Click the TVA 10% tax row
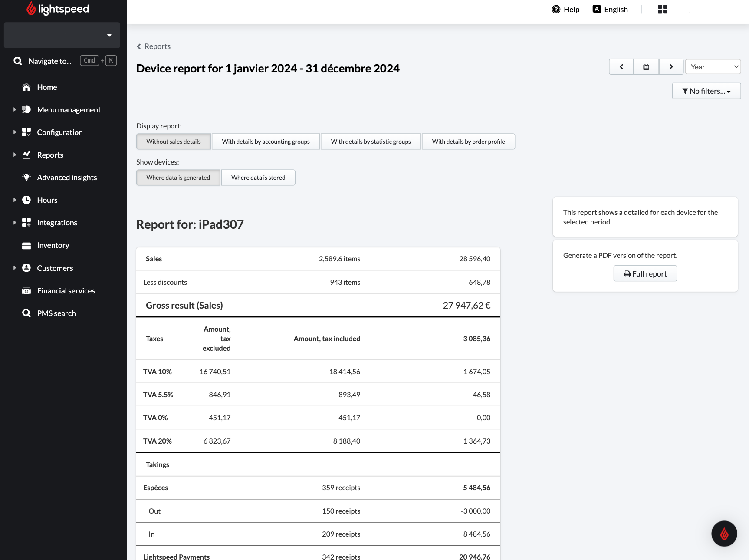The height and width of the screenshot is (560, 749). (x=318, y=372)
